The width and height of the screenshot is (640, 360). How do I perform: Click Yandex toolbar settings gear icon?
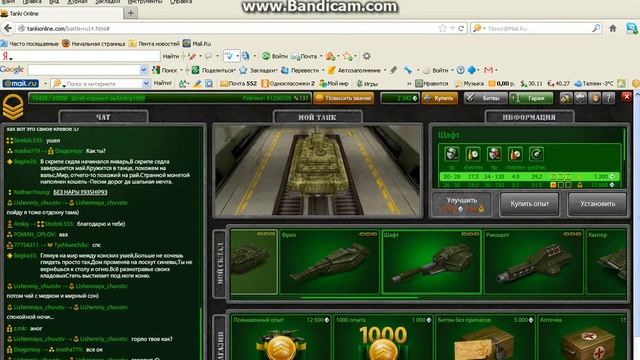click(367, 56)
